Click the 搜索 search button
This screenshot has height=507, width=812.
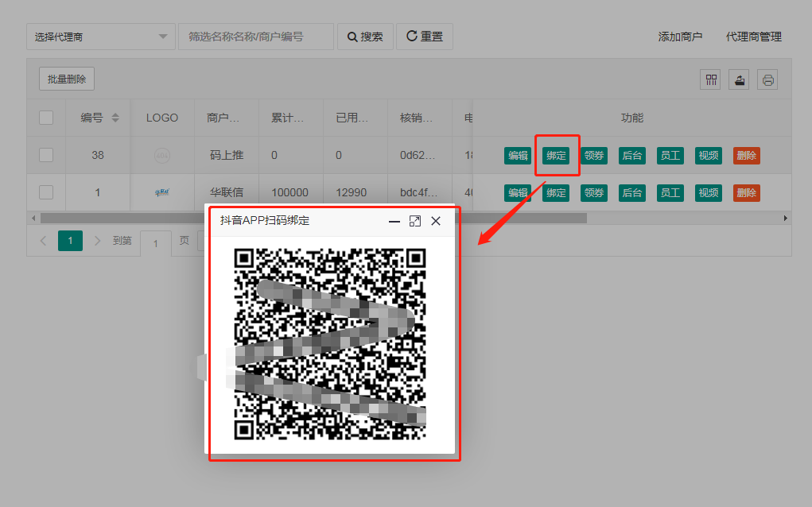[x=365, y=37]
